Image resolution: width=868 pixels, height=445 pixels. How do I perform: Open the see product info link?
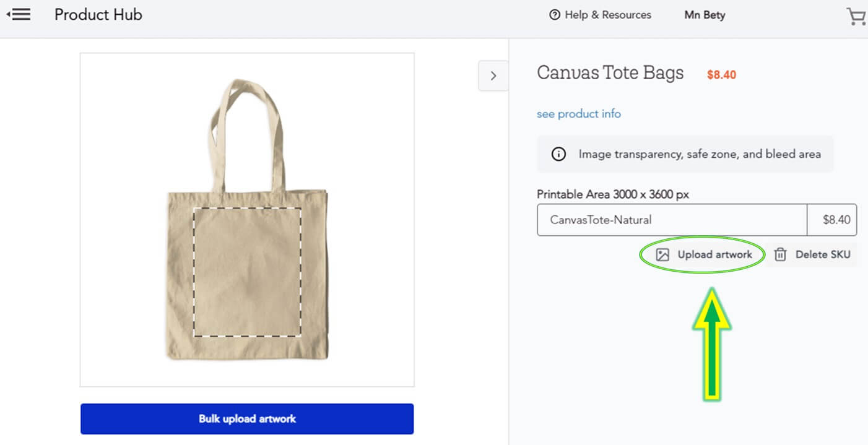click(579, 114)
